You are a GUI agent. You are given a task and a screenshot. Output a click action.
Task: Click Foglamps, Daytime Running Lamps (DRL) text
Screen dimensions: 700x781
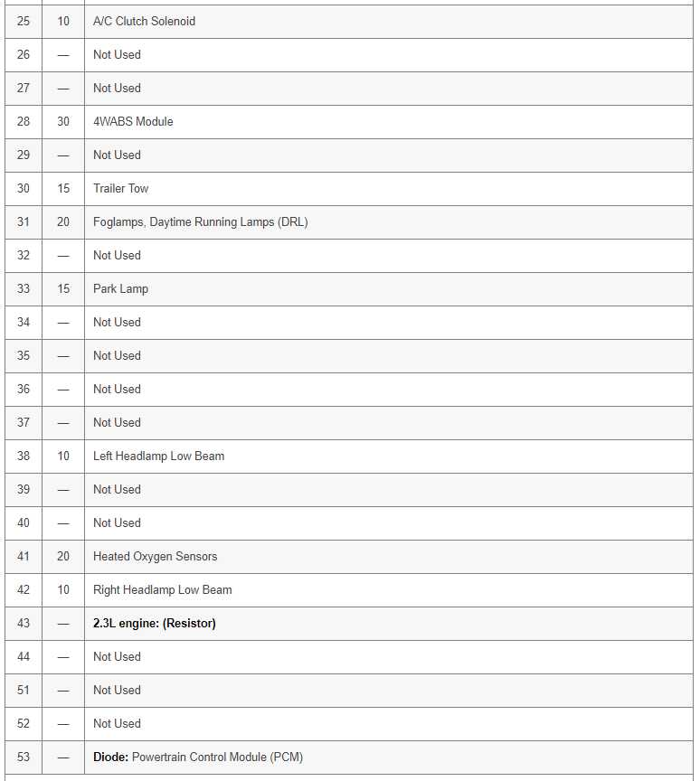tap(200, 222)
